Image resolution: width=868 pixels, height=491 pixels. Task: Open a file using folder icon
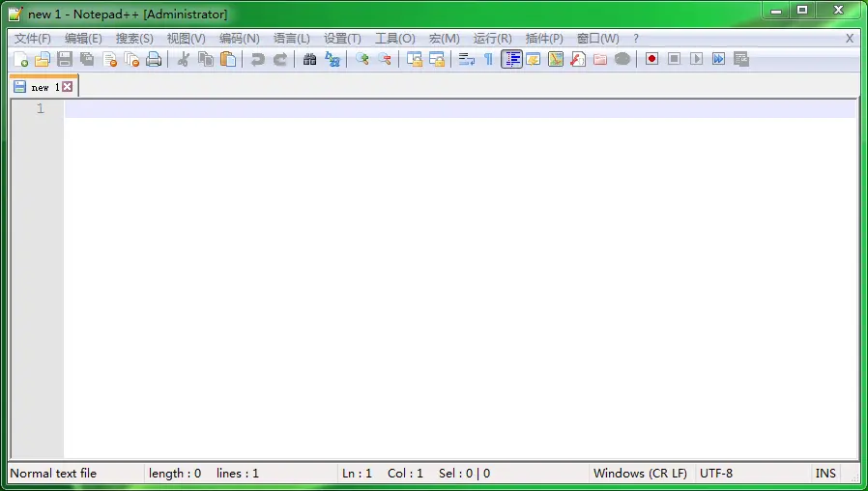(43, 59)
